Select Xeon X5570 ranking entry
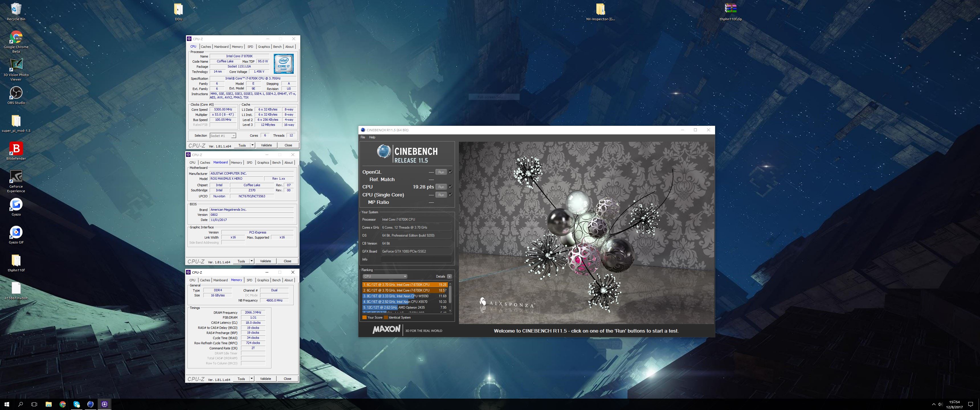Image resolution: width=980 pixels, height=410 pixels. tap(405, 302)
